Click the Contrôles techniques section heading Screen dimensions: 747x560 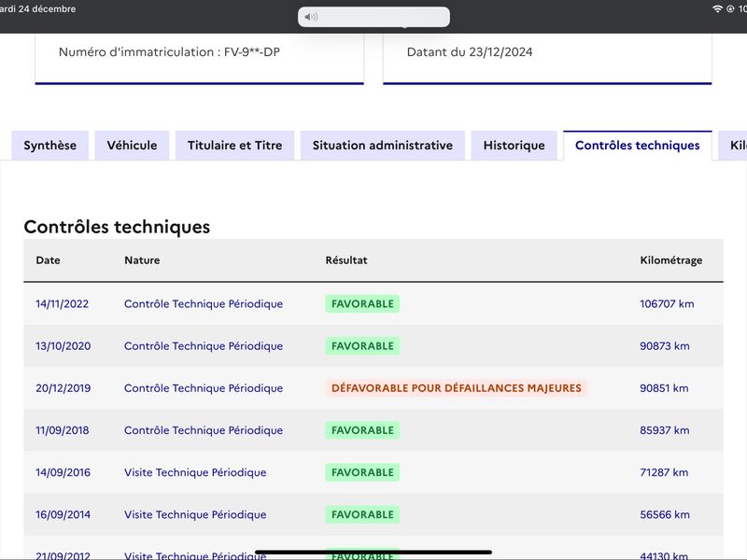point(117,227)
